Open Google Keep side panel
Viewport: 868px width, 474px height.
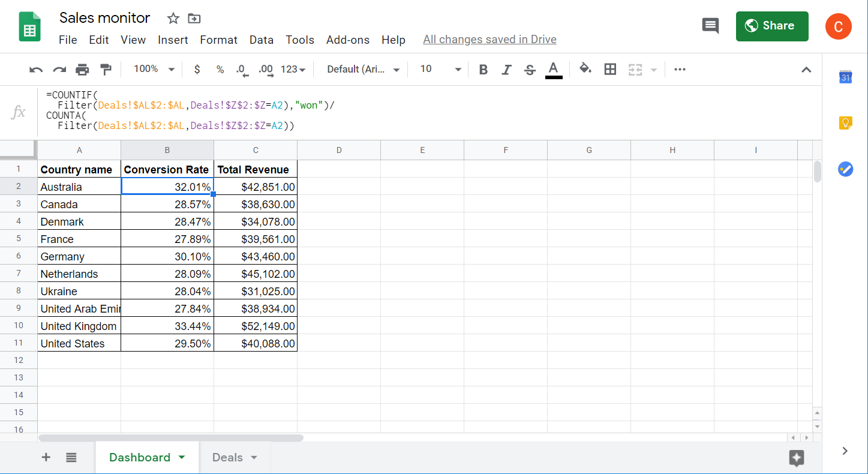pos(845,122)
